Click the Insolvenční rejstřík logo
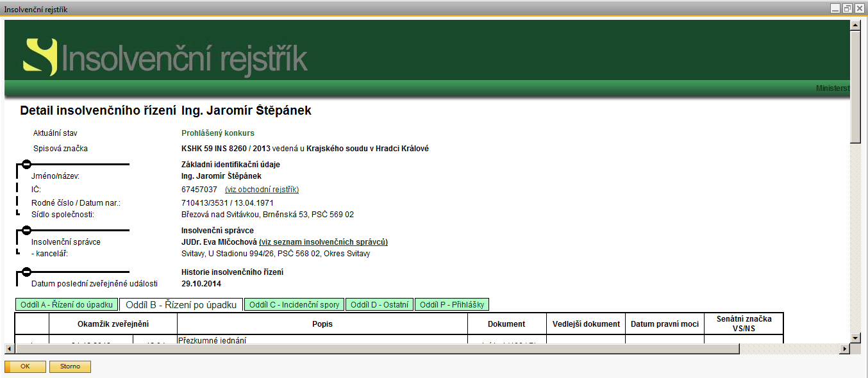Screen dimensions: 868x378 coord(165,57)
